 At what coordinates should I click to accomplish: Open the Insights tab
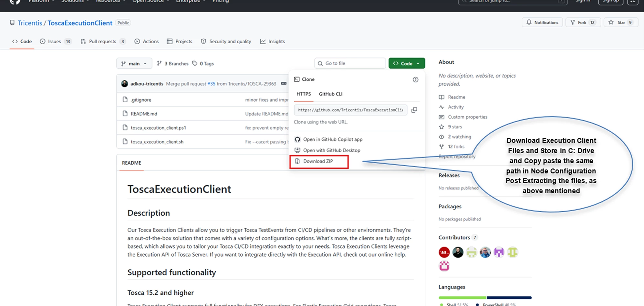coord(273,41)
